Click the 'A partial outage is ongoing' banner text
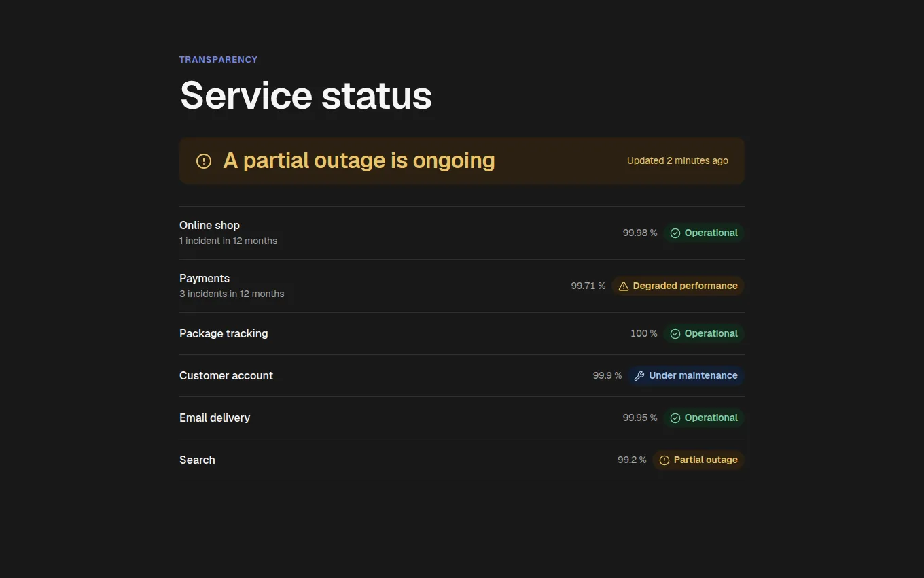 pyautogui.click(x=359, y=160)
